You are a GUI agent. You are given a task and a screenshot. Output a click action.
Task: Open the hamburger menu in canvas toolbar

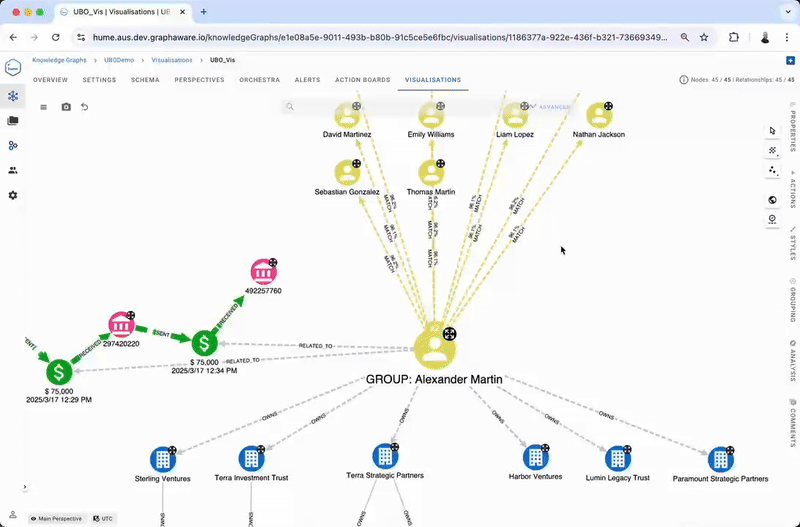pyautogui.click(x=43, y=107)
